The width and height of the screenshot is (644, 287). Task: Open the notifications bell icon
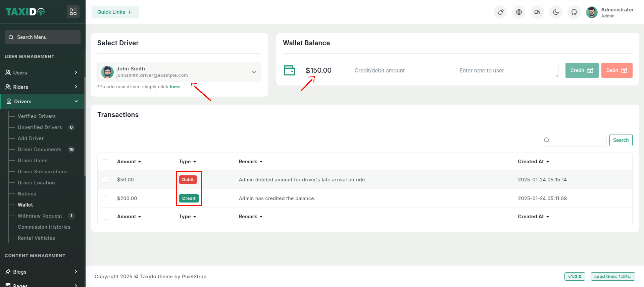574,12
